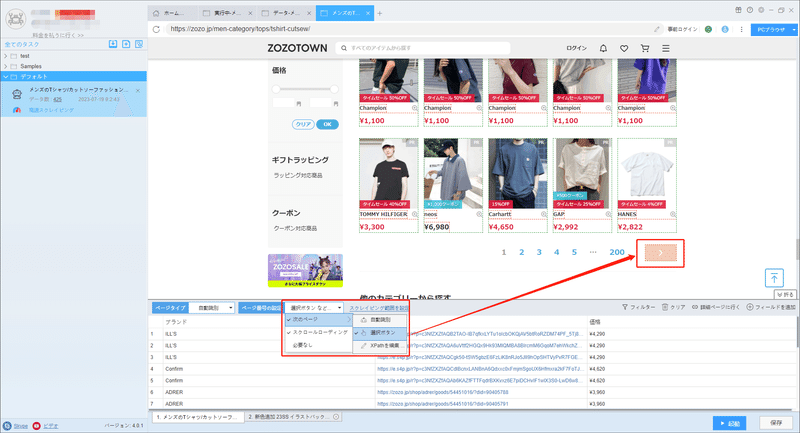This screenshot has width=800, height=433.
Task: Open the 選択ボタン など dropdown
Action: (314, 308)
